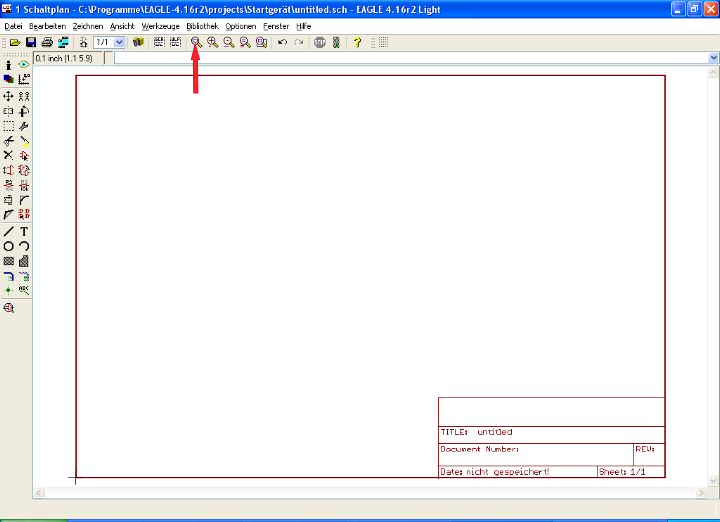This screenshot has height=522, width=720.
Task: Open the sheet selector 1/1 dropdown
Action: pyautogui.click(x=119, y=43)
